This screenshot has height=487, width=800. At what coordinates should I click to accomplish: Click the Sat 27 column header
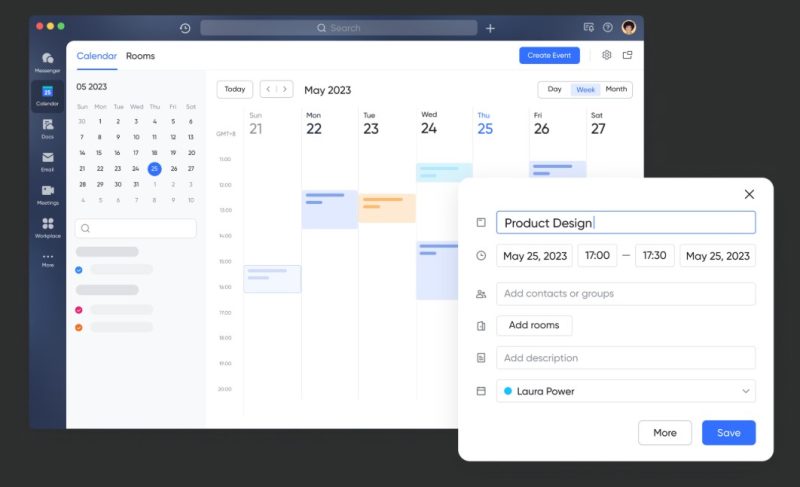pyautogui.click(x=598, y=124)
